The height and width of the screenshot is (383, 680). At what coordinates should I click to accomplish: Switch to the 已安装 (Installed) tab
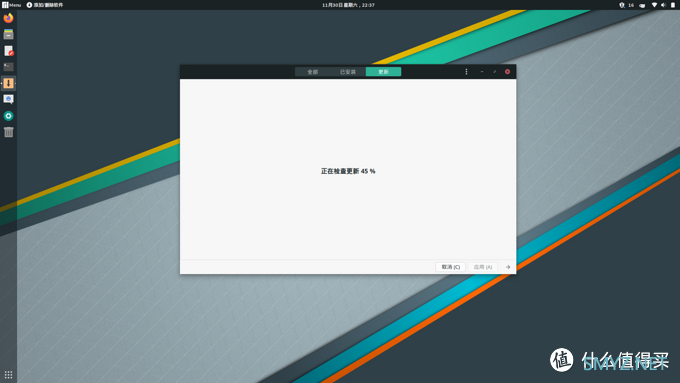point(348,72)
